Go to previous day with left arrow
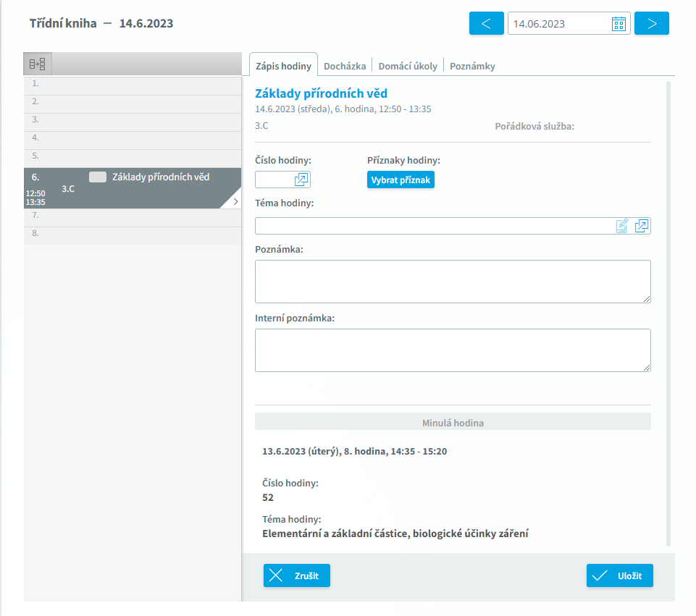 click(x=487, y=23)
